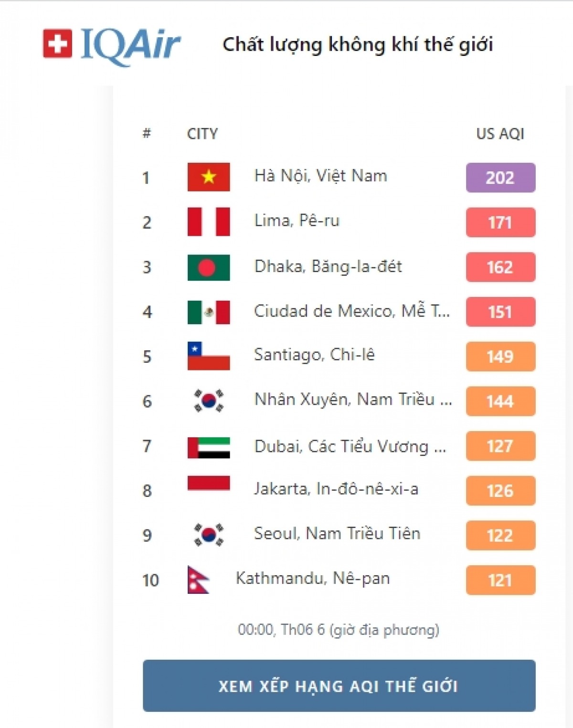Viewport: 573px width, 728px height.
Task: Click the red 171 AQI badge
Action: click(x=500, y=222)
